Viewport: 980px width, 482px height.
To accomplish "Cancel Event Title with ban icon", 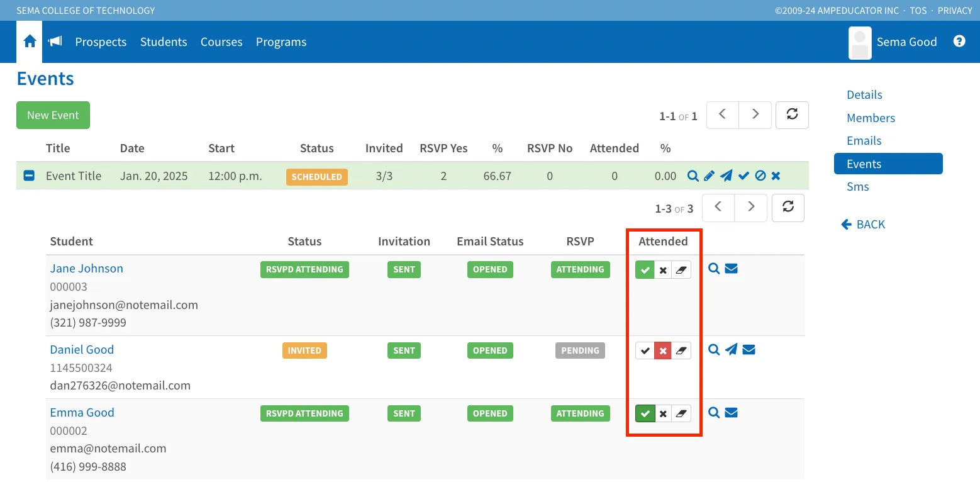I will (x=760, y=176).
